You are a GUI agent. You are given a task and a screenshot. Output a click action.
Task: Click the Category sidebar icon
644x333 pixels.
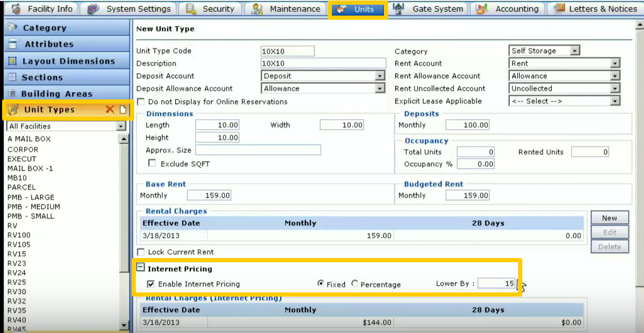13,28
